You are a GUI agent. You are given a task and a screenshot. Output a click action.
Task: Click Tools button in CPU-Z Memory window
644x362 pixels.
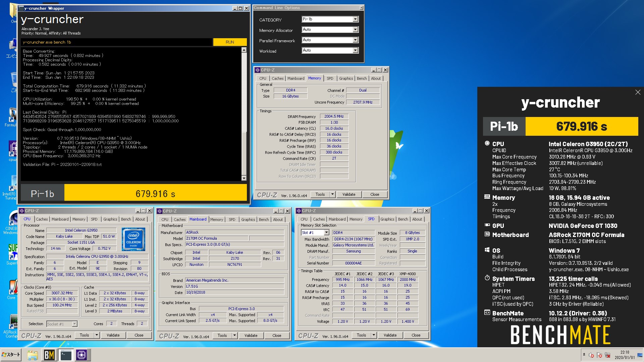pyautogui.click(x=320, y=194)
